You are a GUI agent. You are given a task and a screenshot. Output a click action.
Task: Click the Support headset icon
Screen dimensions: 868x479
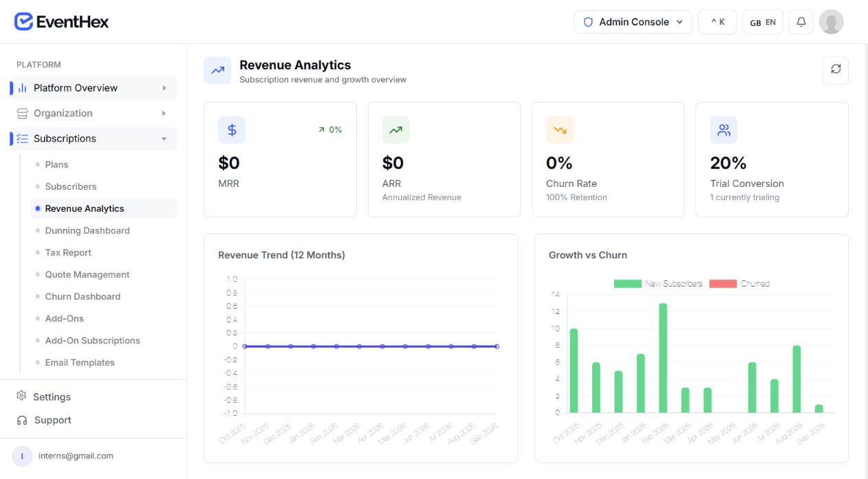click(21, 420)
